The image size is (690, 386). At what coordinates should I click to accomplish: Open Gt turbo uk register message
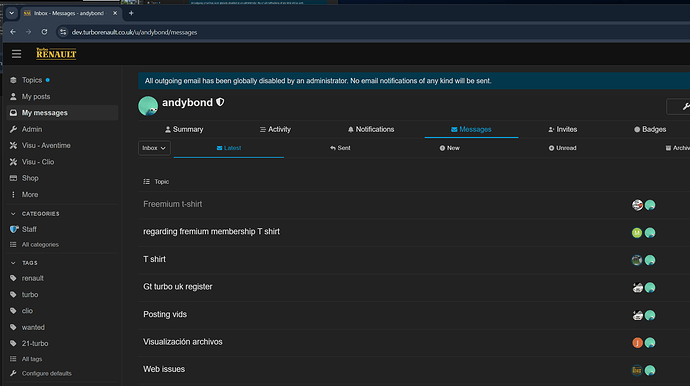[178, 287]
